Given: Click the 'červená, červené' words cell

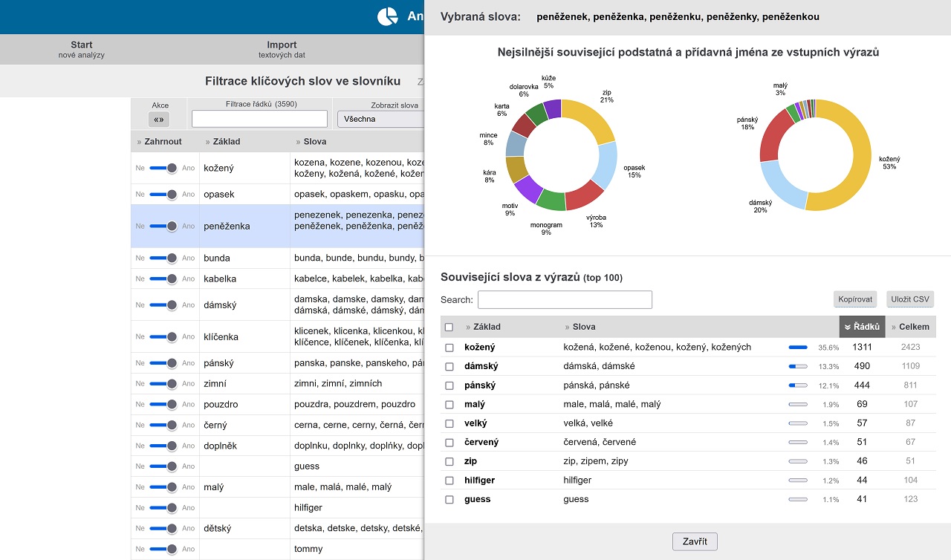Looking at the screenshot, I should click(600, 442).
